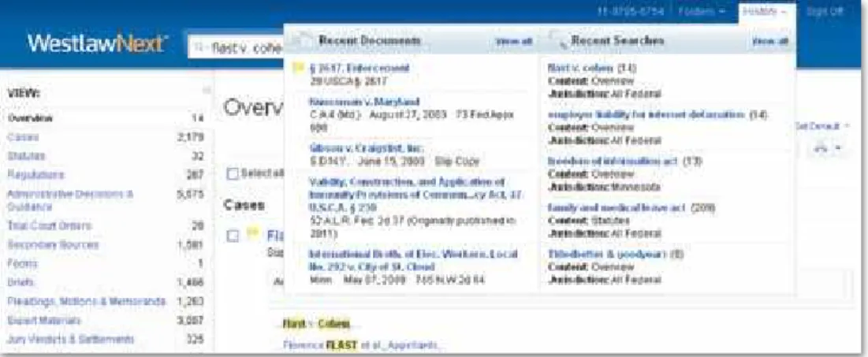868x357 pixels.
Task: Click the 29 USCA § 2617 citation text
Action: tap(348, 81)
